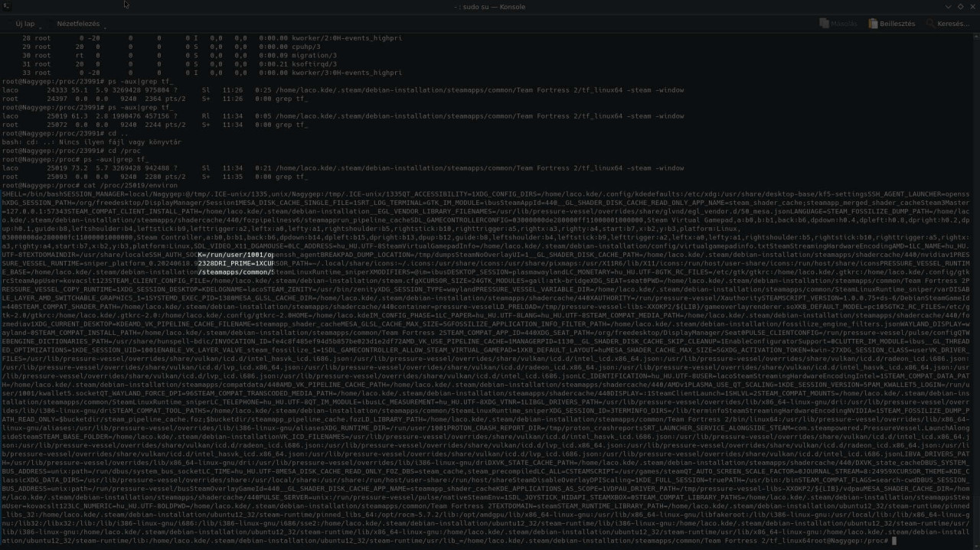Screen dimensions: 980x550
Task: Open the Konsole window menu icon
Action: click(7, 6)
